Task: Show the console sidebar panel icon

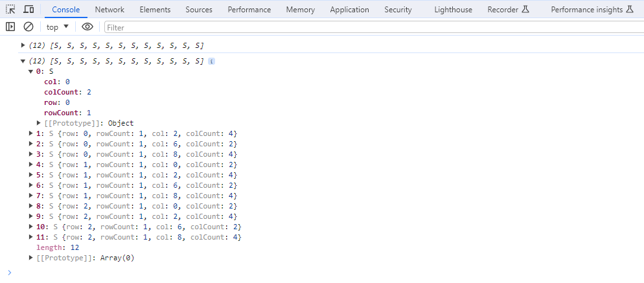Action: 10,27
